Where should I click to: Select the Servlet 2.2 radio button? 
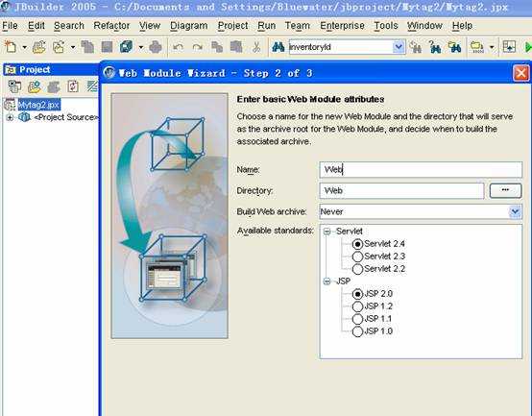[x=357, y=269]
